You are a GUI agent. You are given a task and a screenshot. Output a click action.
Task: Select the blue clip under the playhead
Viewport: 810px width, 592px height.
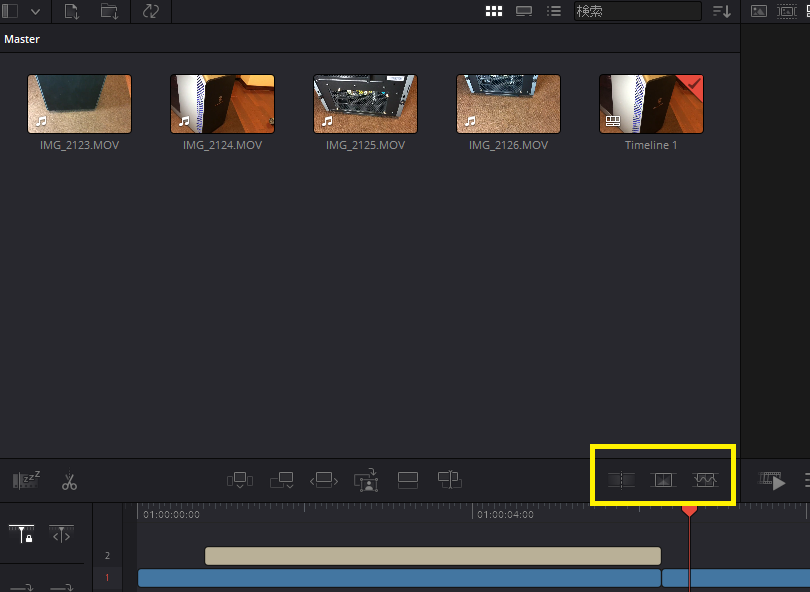pyautogui.click(x=736, y=578)
